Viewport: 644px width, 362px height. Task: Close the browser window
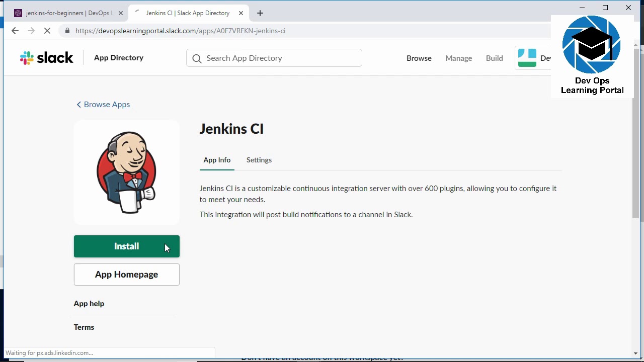[628, 8]
